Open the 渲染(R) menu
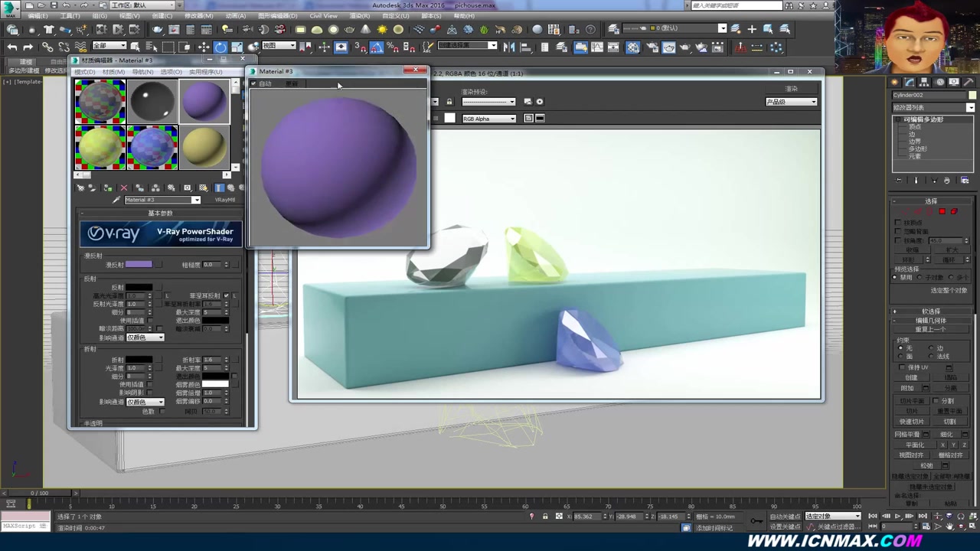 tap(360, 16)
